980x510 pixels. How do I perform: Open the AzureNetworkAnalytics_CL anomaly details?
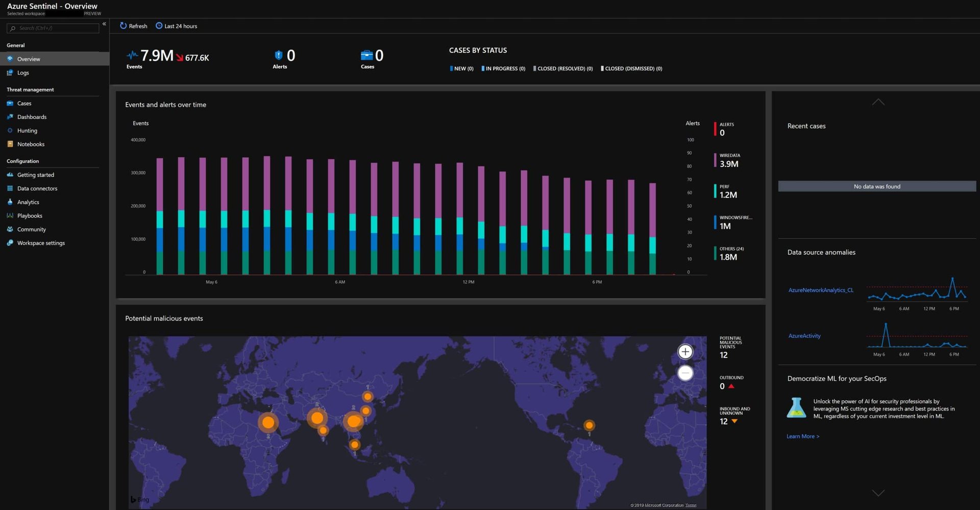(x=820, y=289)
